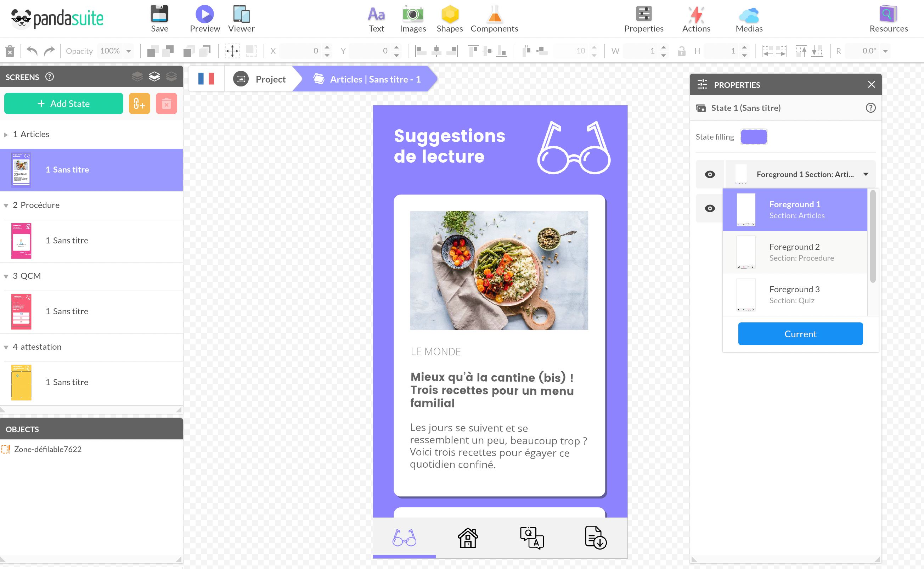The width and height of the screenshot is (924, 569).
Task: Open the Components flask icon
Action: [x=494, y=14]
